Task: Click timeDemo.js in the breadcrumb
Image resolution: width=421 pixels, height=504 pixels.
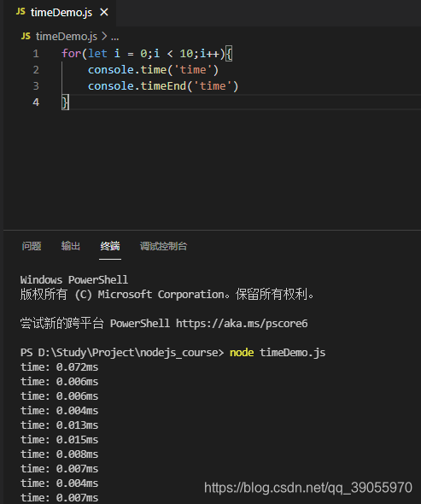Action: pos(67,37)
